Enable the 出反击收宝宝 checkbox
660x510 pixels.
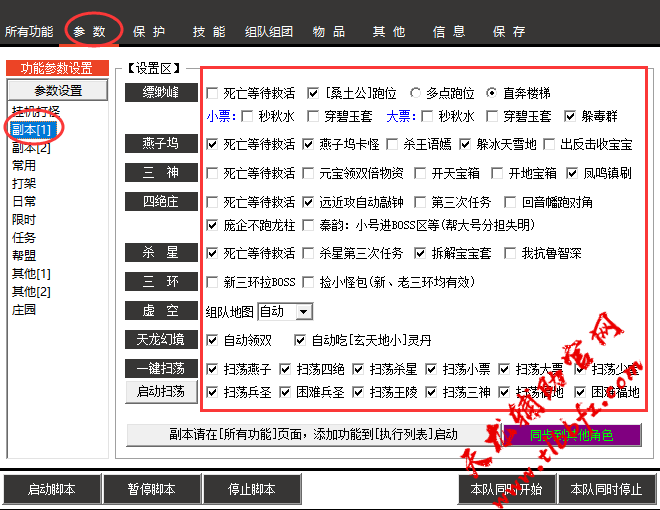pos(549,145)
